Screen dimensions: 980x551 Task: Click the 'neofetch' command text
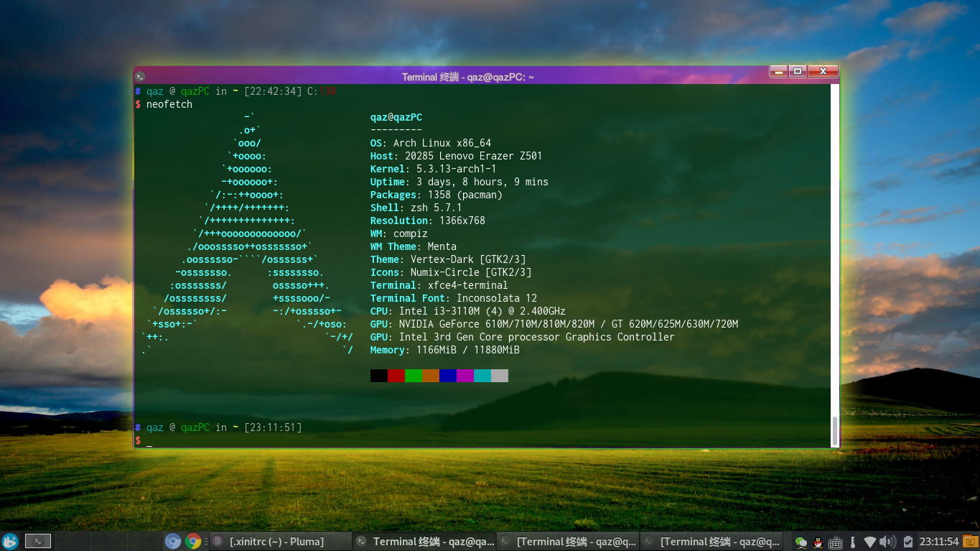(x=169, y=104)
